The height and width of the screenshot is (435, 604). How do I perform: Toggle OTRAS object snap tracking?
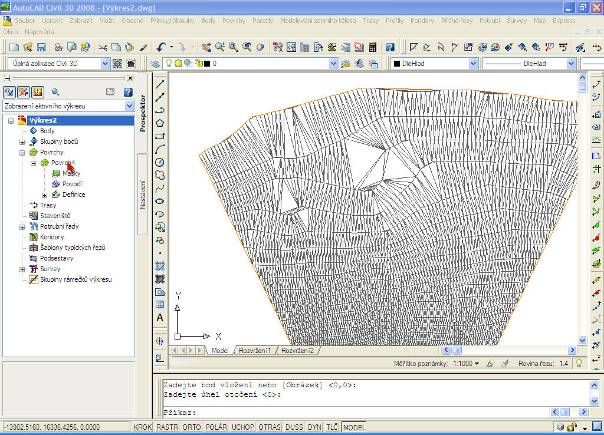tap(270, 427)
